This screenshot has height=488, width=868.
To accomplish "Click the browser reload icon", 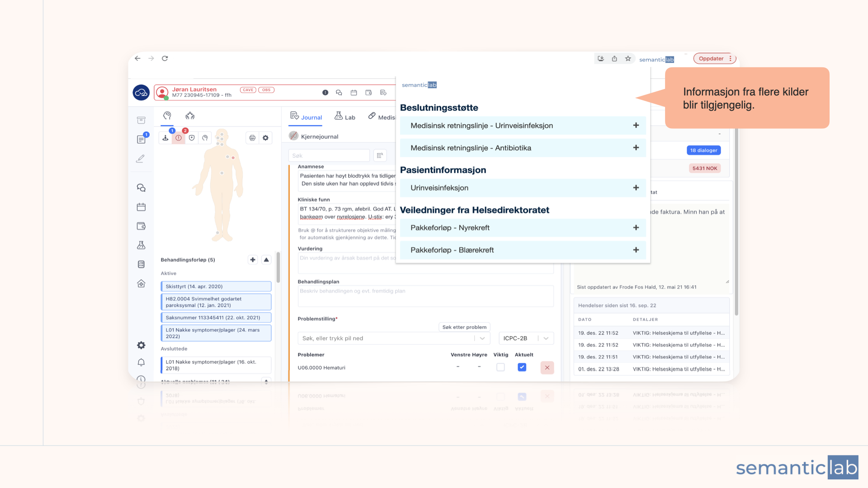I will tap(165, 58).
